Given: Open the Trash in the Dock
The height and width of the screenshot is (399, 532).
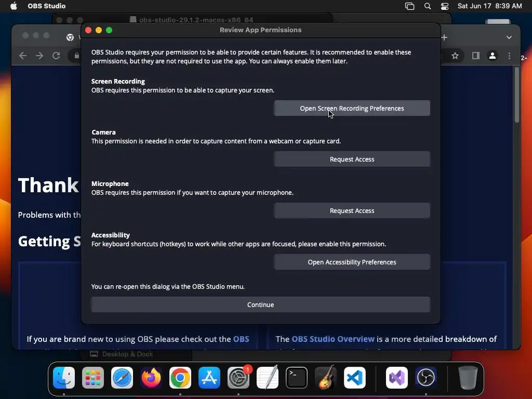Looking at the screenshot, I should (x=468, y=378).
